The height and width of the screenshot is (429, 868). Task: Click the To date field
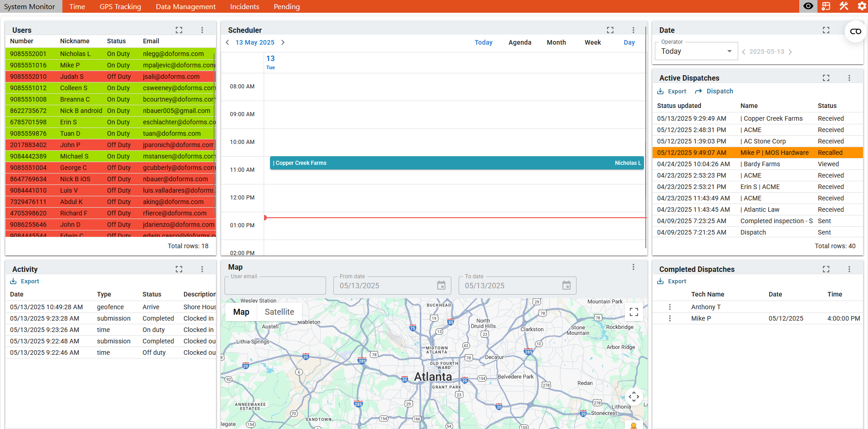click(x=517, y=286)
